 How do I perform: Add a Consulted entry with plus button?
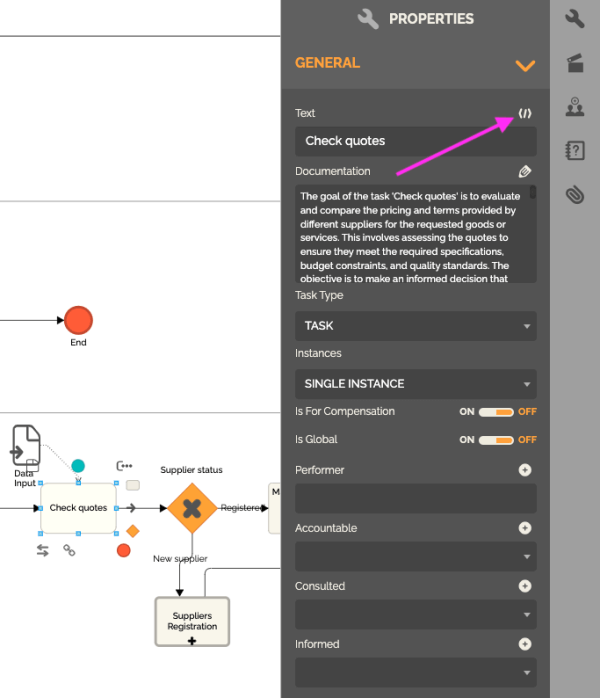click(x=525, y=586)
